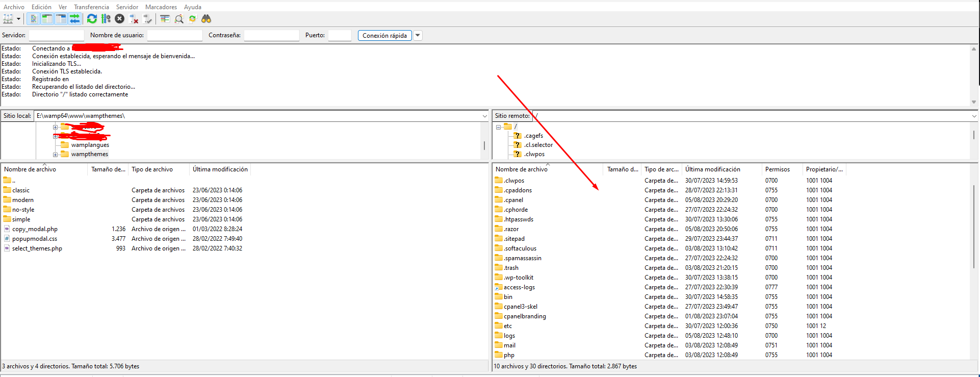980x377 pixels.
Task: Open the Site Manager icon
Action: (8, 19)
